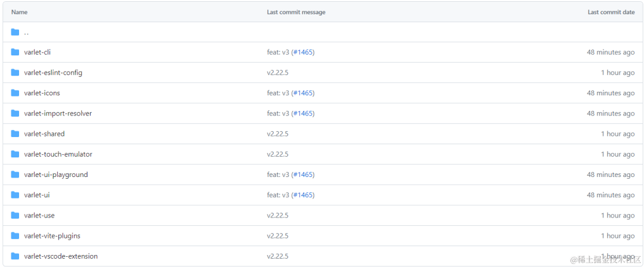Image resolution: width=644 pixels, height=267 pixels.
Task: Click the varlet-ui-playground folder icon
Action: point(15,175)
